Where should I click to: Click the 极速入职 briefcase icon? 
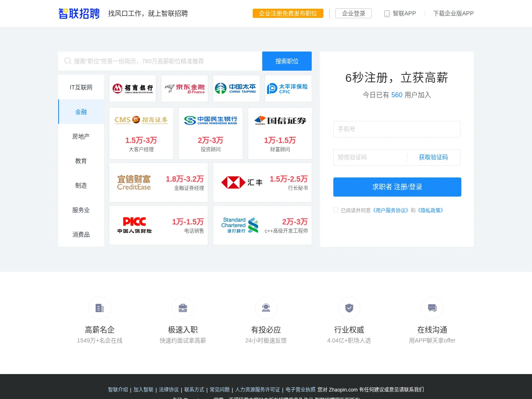183,308
